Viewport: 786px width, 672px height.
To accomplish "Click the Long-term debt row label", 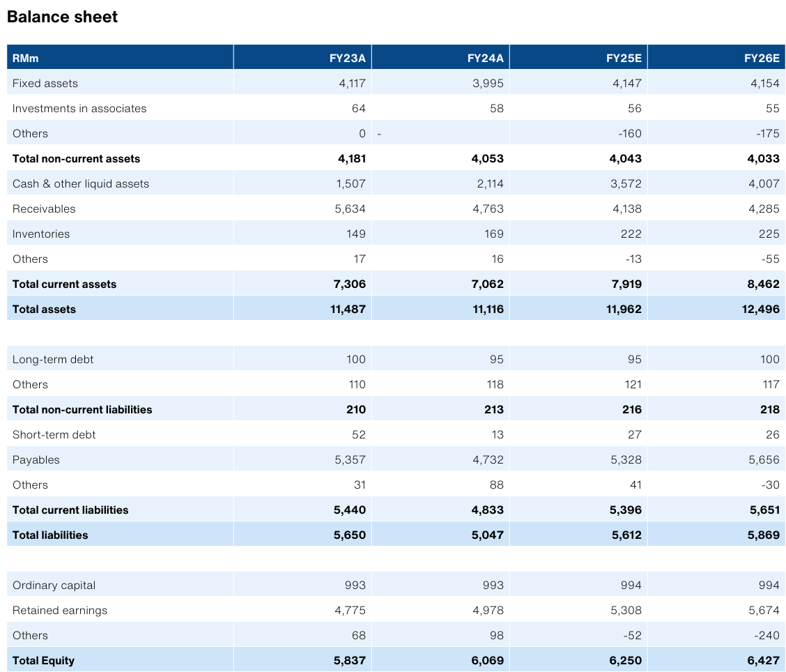I will click(53, 359).
